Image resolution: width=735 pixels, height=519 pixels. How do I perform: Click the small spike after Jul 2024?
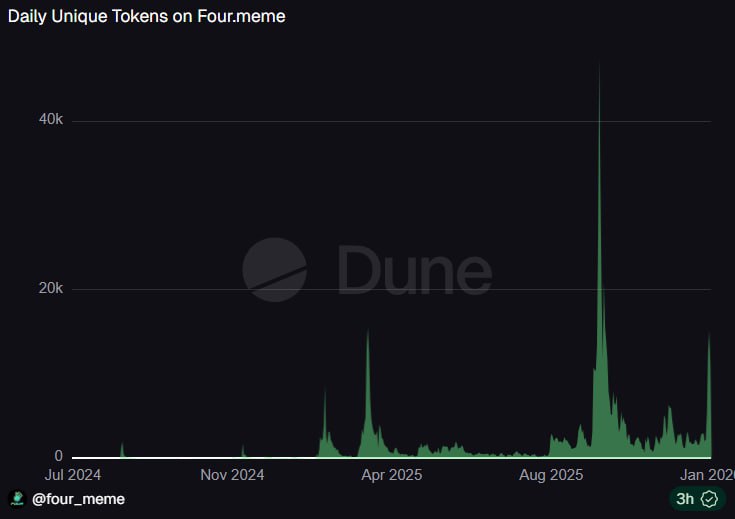tap(122, 447)
